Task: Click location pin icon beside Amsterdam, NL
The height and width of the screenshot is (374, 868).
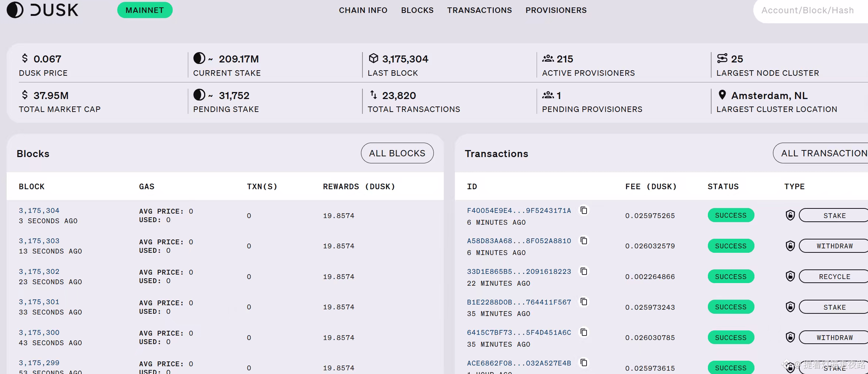Action: (722, 95)
